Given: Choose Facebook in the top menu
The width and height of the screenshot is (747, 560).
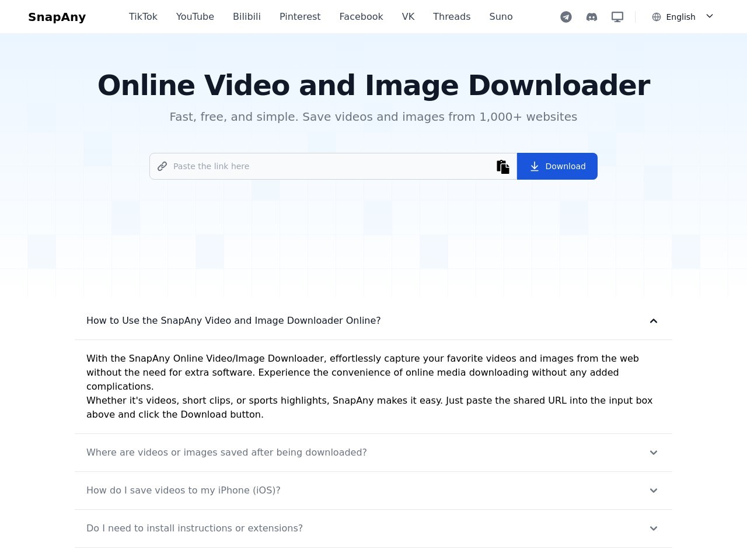Looking at the screenshot, I should (x=361, y=17).
